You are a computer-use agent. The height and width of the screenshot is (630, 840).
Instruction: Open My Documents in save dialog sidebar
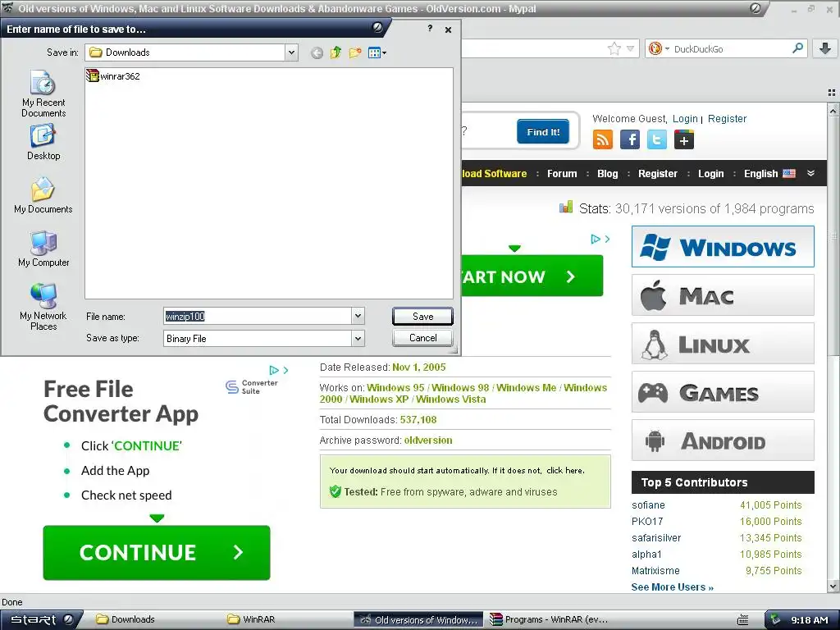coord(43,195)
